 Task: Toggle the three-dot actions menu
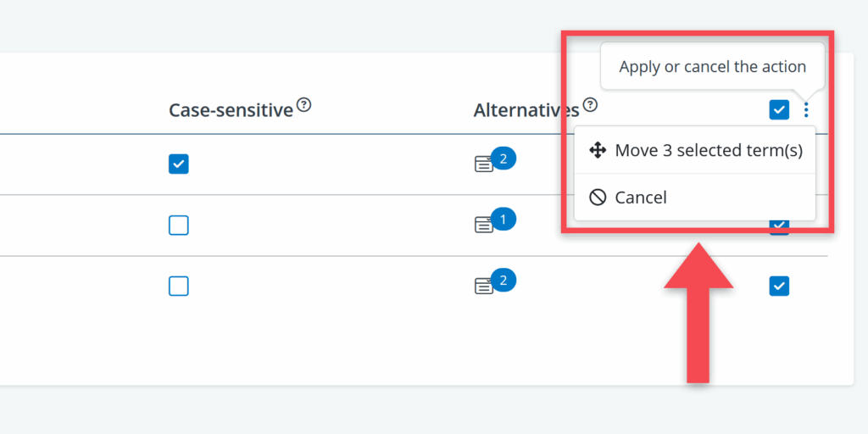click(806, 109)
